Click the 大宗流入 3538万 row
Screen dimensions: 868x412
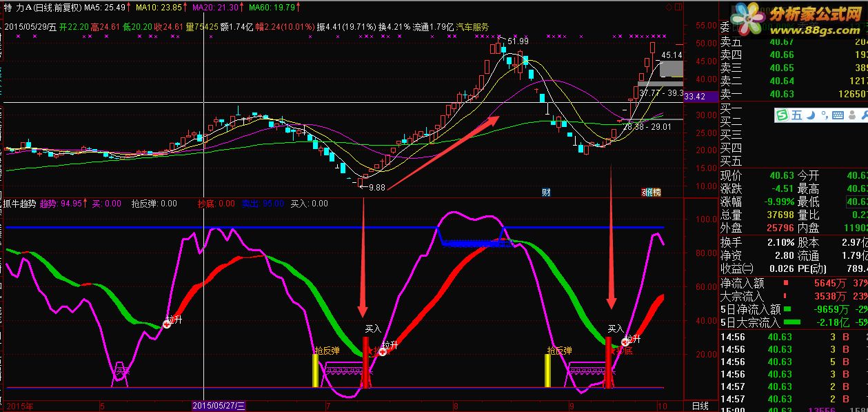[x=794, y=296]
